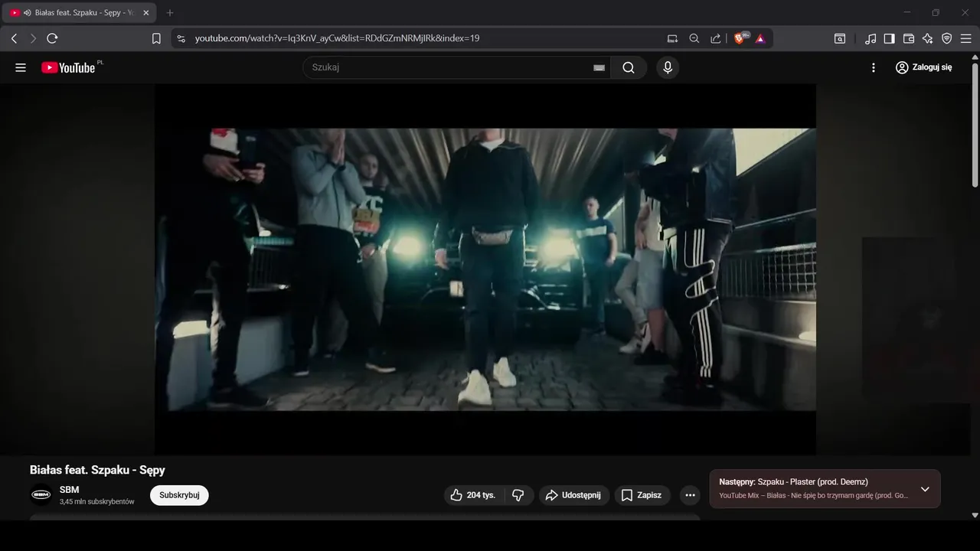Open Brave VPN shield icon
This screenshot has width=980, height=551.
click(x=947, y=38)
